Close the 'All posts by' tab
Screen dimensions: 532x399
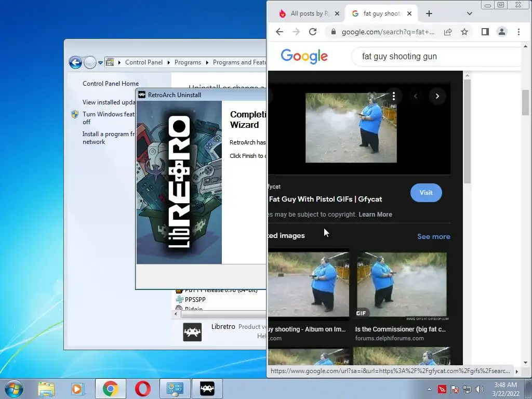click(337, 14)
